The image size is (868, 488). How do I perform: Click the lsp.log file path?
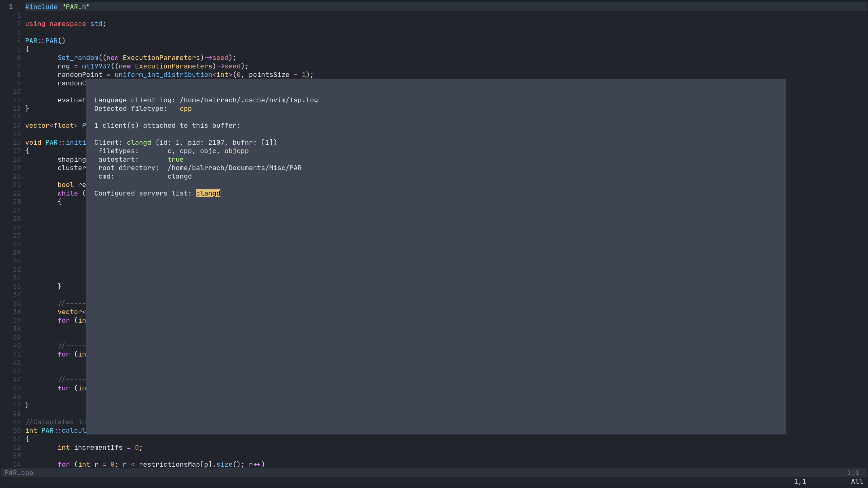tap(249, 100)
